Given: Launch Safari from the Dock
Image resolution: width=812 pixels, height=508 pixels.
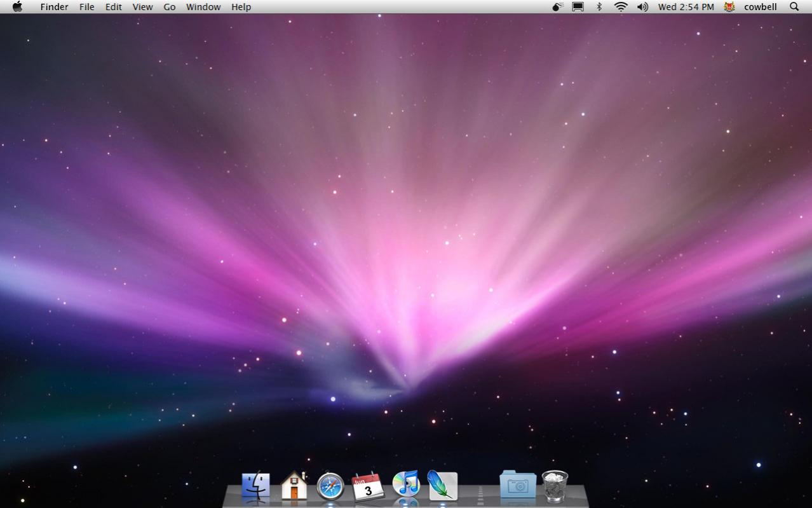Looking at the screenshot, I should click(330, 487).
